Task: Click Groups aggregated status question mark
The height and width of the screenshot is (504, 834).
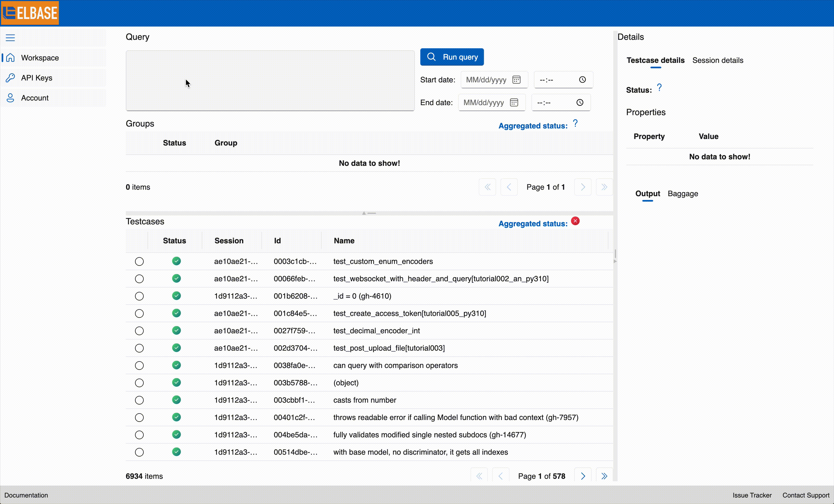Action: (x=575, y=124)
